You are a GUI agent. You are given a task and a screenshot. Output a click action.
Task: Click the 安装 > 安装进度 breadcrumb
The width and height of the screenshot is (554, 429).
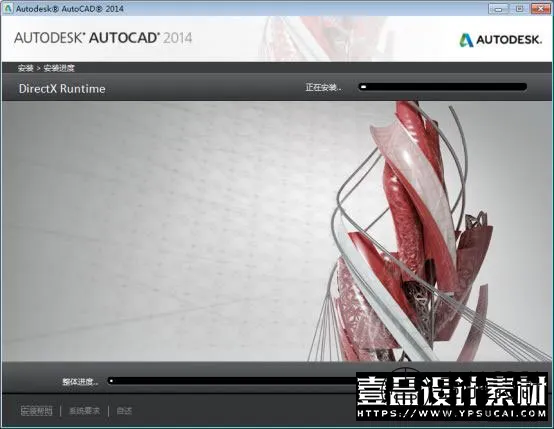coord(46,68)
